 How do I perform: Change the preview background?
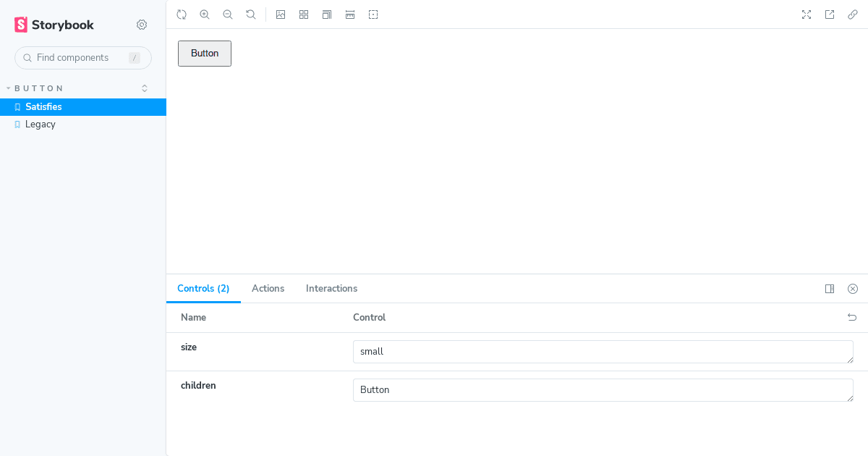tap(281, 14)
